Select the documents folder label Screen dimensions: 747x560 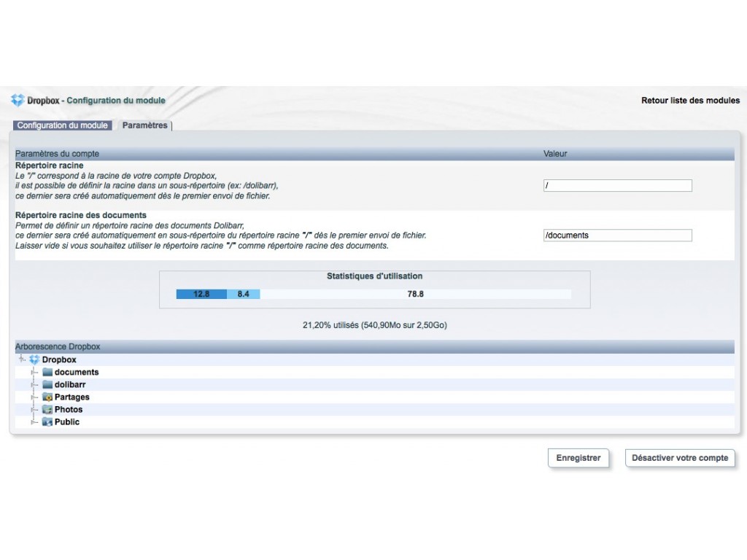(x=77, y=372)
